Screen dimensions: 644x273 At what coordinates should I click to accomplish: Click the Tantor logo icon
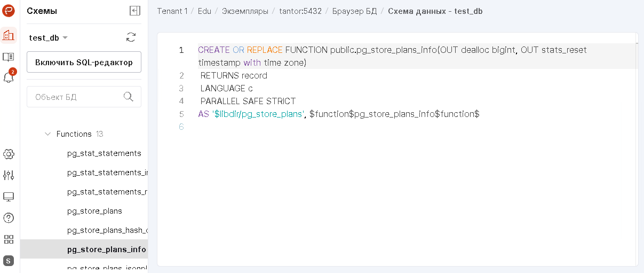click(9, 11)
